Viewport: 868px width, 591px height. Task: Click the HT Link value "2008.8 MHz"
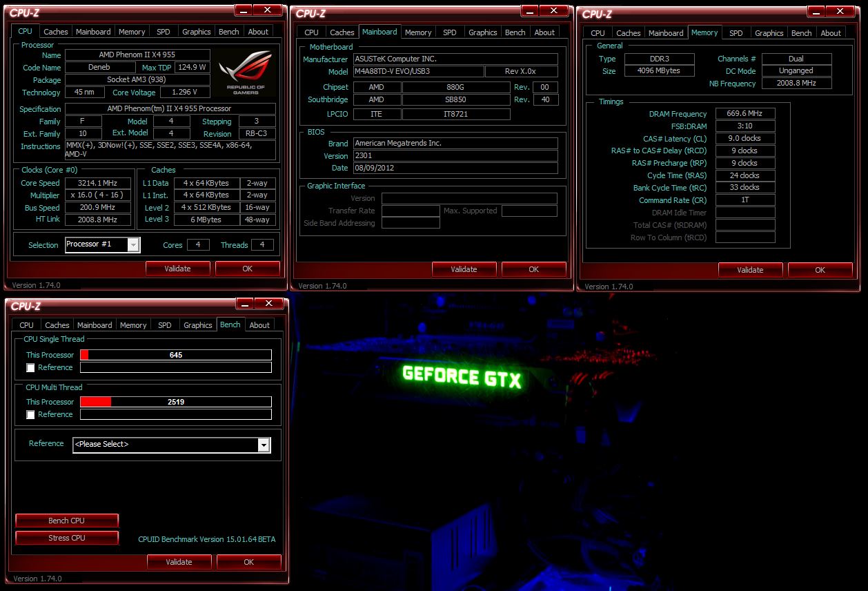click(x=98, y=220)
